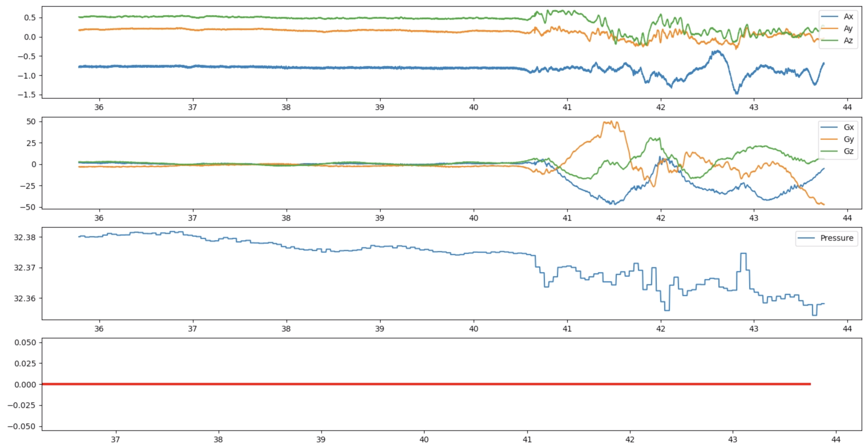868x448 pixels.
Task: Click the Az legend label
Action: click(x=848, y=41)
